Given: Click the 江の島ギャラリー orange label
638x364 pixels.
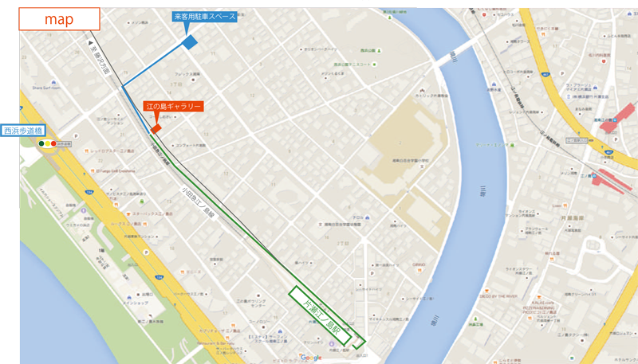Looking at the screenshot, I should tap(173, 107).
